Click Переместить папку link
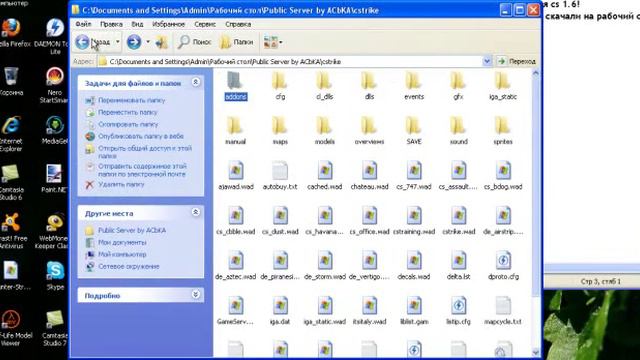The width and height of the screenshot is (640, 360). click(x=128, y=112)
